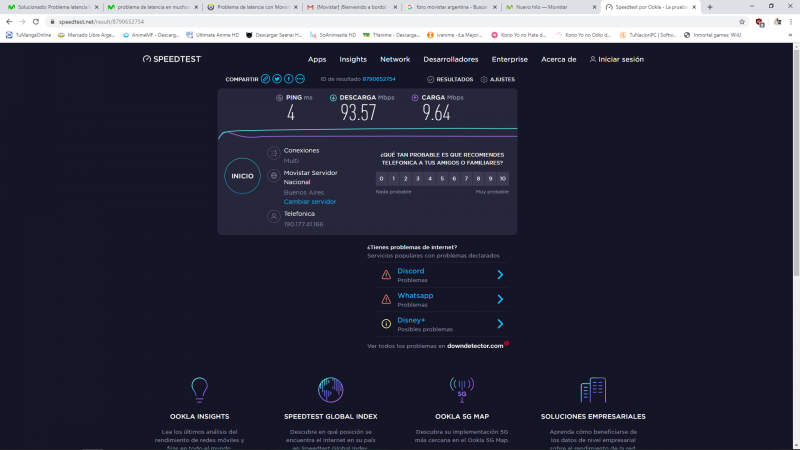Click Disney+ info circle icon

click(386, 323)
